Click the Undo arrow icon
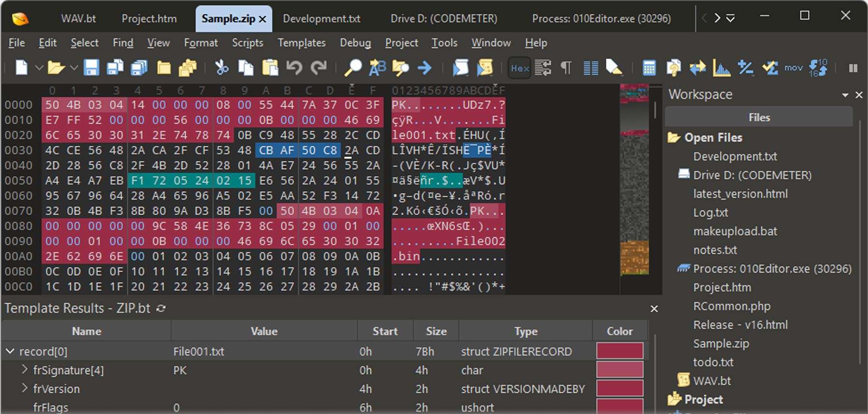868x414 pixels. coord(294,68)
